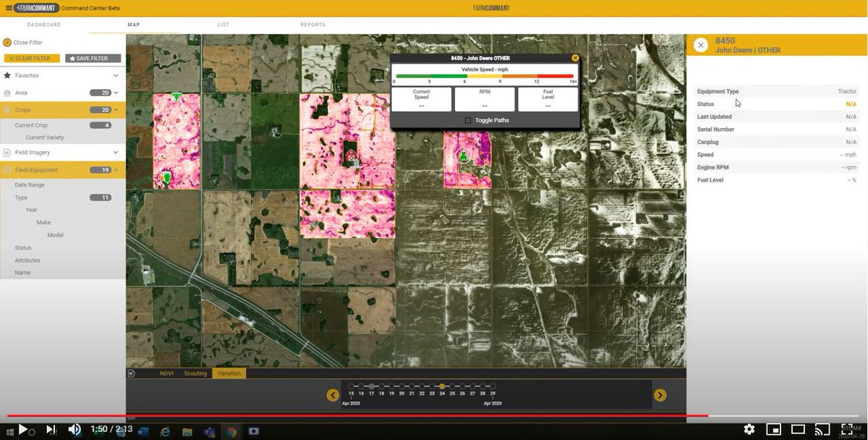Go to next dates on the timeline
This screenshot has width=868, height=440.
[660, 395]
